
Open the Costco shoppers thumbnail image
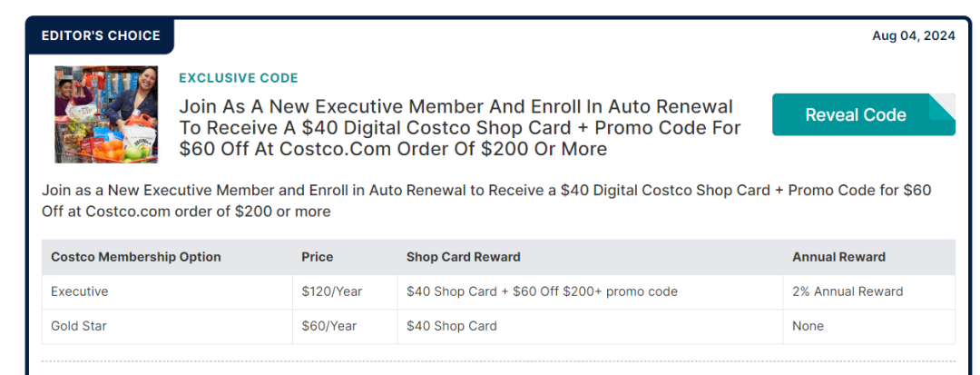tap(106, 114)
